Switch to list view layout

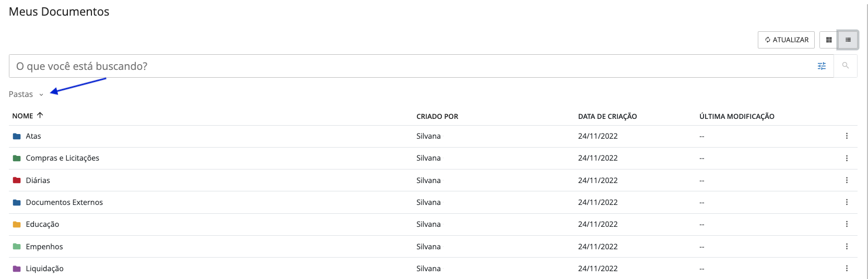[x=848, y=40]
